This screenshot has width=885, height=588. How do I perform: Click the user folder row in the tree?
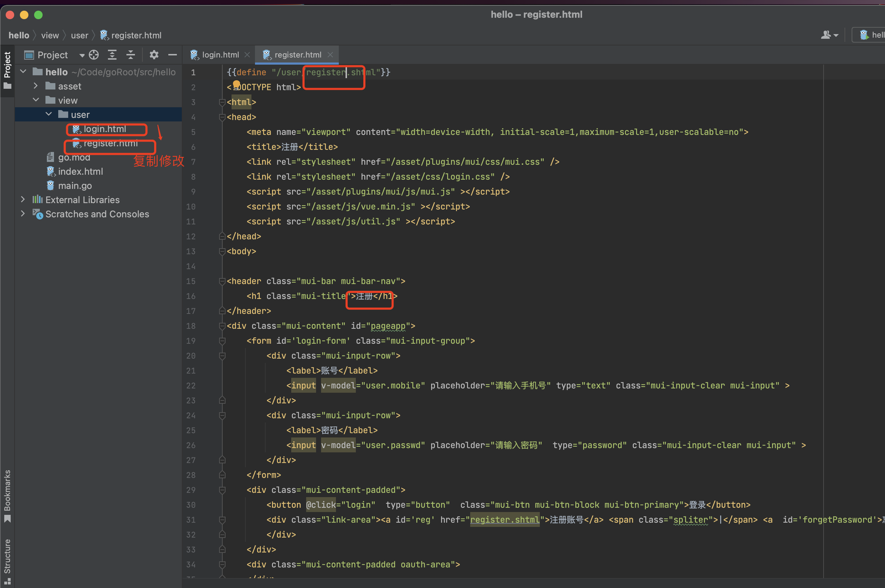coord(98,114)
